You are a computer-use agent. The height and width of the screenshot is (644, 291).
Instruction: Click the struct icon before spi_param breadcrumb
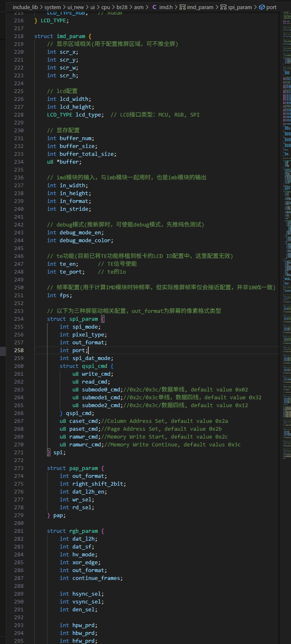(223, 7)
